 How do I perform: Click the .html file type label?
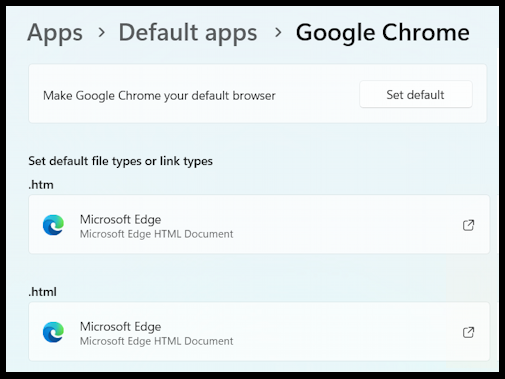pos(42,292)
